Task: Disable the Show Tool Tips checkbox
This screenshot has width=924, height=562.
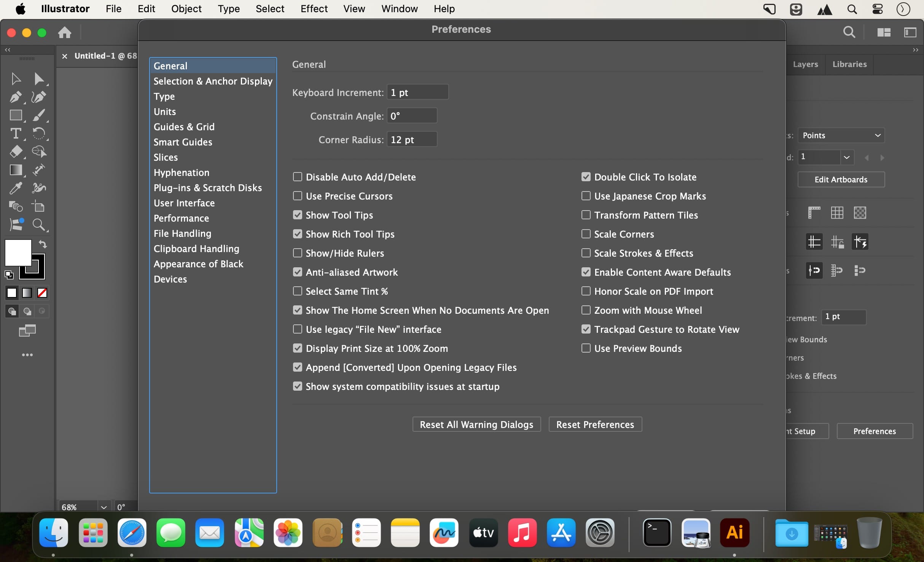Action: pyautogui.click(x=298, y=215)
